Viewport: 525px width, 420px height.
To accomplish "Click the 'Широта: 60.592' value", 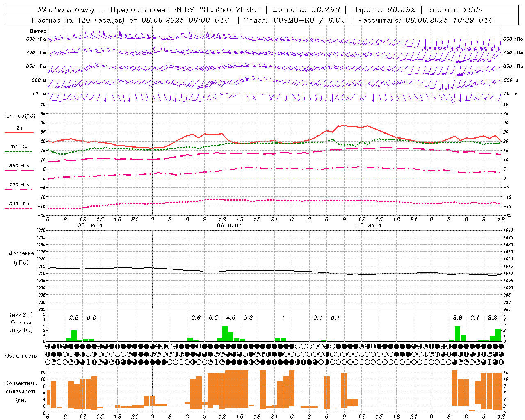I will [383, 10].
